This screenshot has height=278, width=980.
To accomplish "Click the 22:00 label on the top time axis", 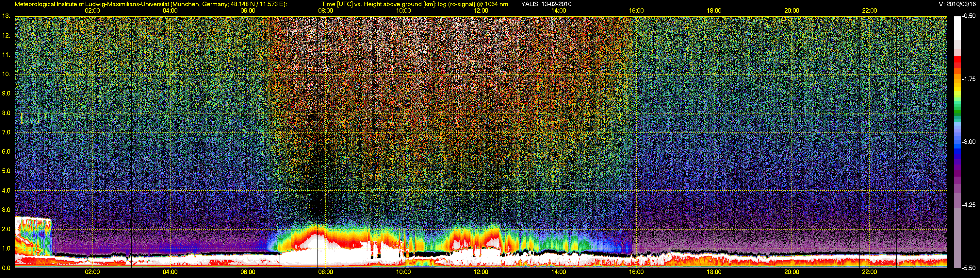I will 869,11.
